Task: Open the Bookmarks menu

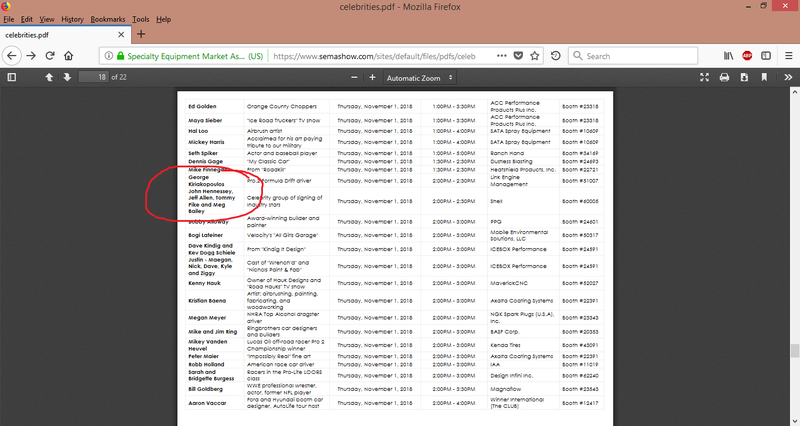Action: click(x=108, y=19)
